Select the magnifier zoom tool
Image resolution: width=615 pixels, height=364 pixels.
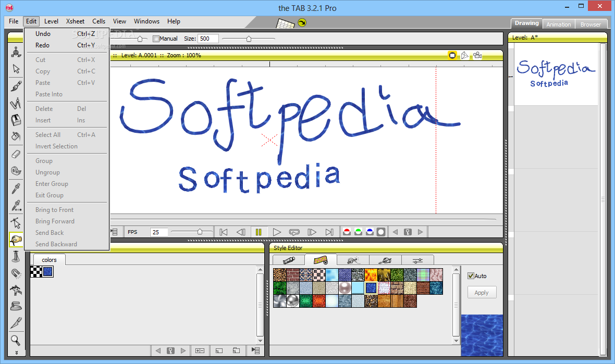click(x=16, y=340)
